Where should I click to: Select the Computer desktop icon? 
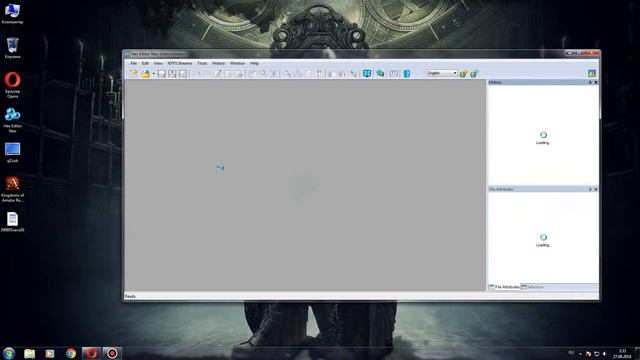[x=13, y=13]
